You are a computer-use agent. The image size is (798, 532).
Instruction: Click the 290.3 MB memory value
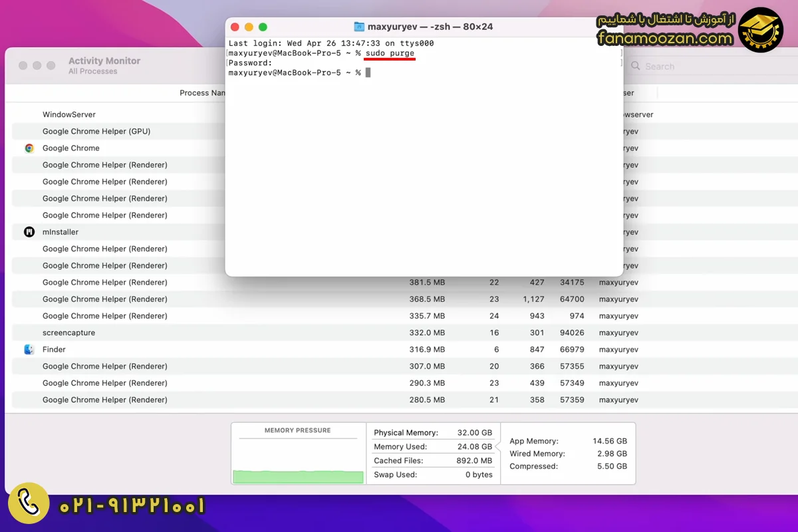coord(427,383)
